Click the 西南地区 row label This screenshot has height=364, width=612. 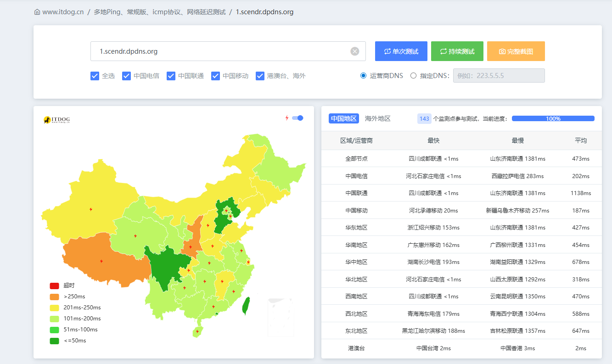[356, 297]
